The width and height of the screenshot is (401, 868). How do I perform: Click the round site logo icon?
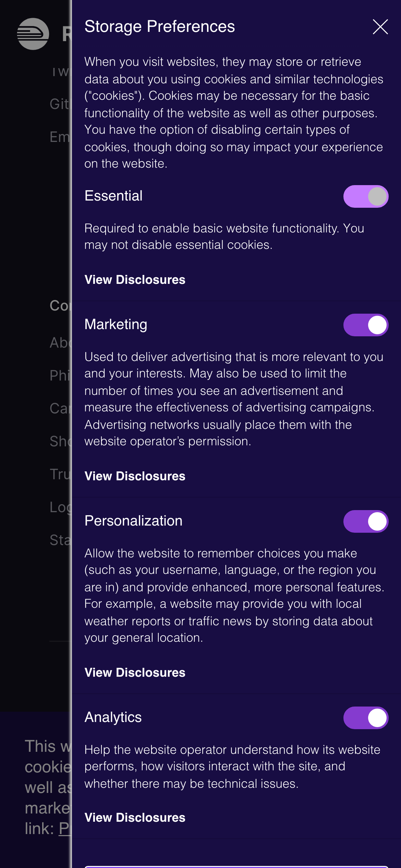coord(33,34)
